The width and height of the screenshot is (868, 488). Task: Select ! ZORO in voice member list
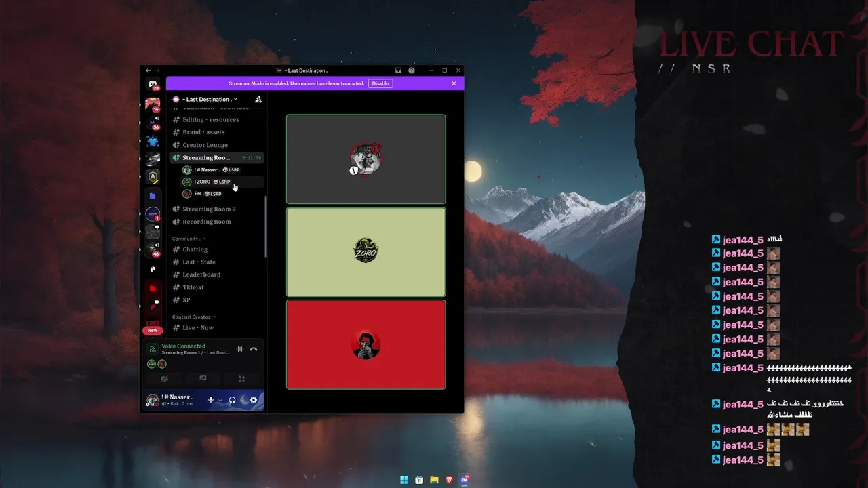[x=222, y=182]
